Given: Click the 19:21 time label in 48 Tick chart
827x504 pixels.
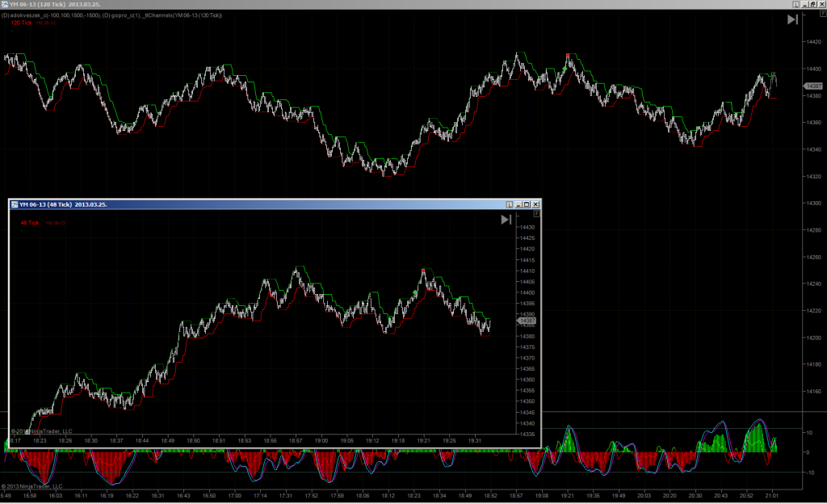Looking at the screenshot, I should point(423,441).
